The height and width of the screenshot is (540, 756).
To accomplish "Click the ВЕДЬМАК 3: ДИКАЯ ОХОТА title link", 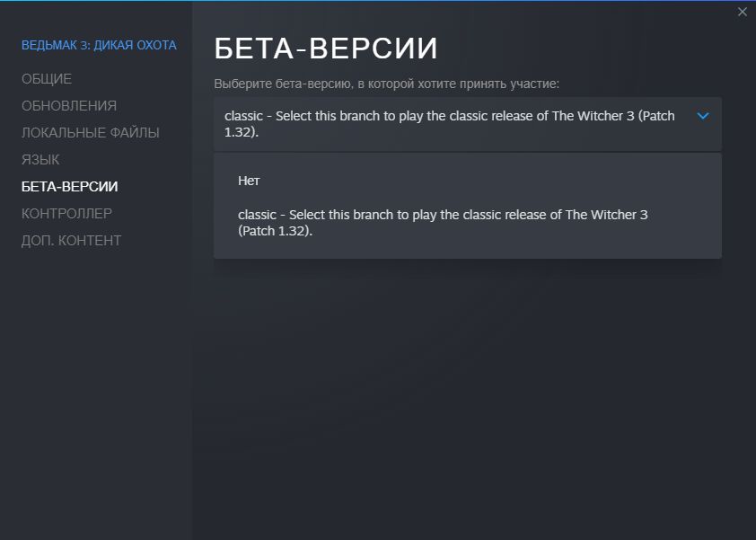I will click(99, 45).
